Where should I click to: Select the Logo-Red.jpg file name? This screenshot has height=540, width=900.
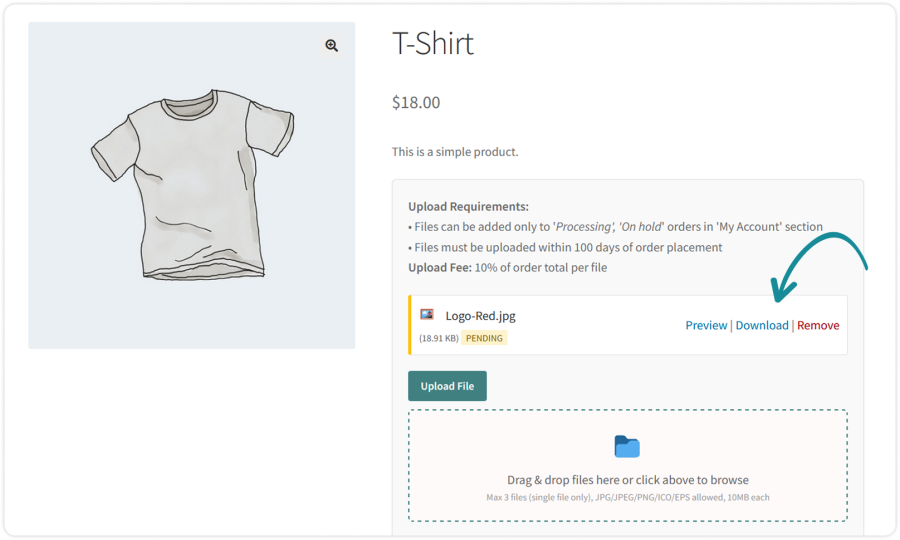[480, 316]
